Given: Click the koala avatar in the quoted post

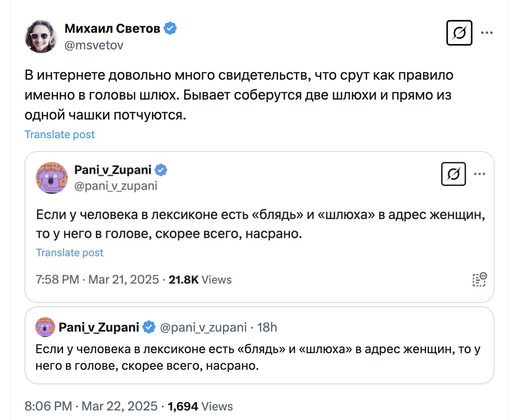Looking at the screenshot, I should click(51, 178).
